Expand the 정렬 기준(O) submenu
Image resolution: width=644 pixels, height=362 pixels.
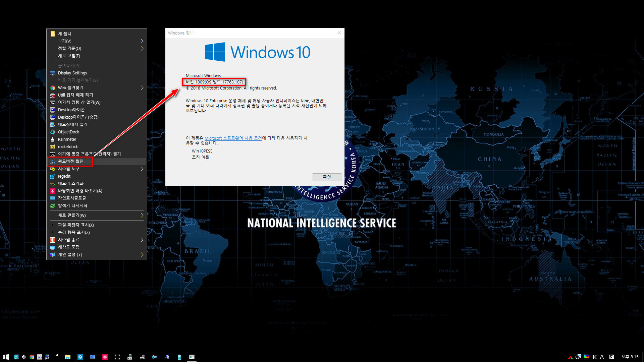pos(97,48)
